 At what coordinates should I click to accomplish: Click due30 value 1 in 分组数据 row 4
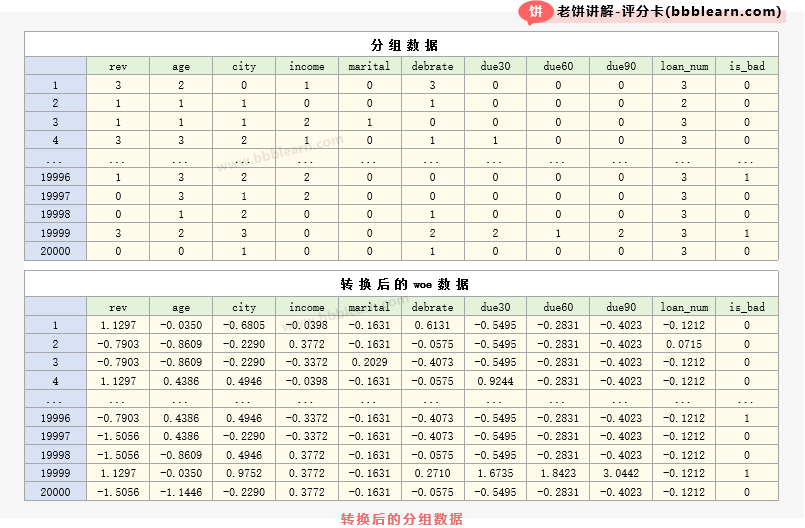pyautogui.click(x=495, y=140)
